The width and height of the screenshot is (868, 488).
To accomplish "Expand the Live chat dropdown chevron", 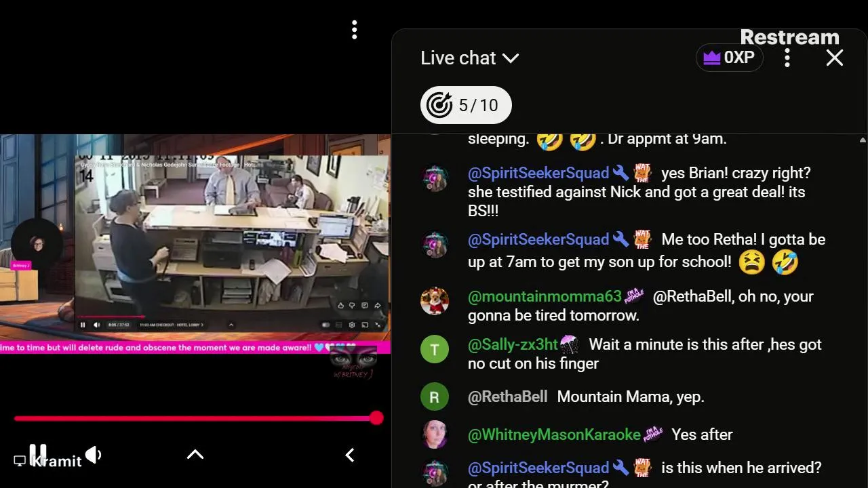I will coord(511,58).
